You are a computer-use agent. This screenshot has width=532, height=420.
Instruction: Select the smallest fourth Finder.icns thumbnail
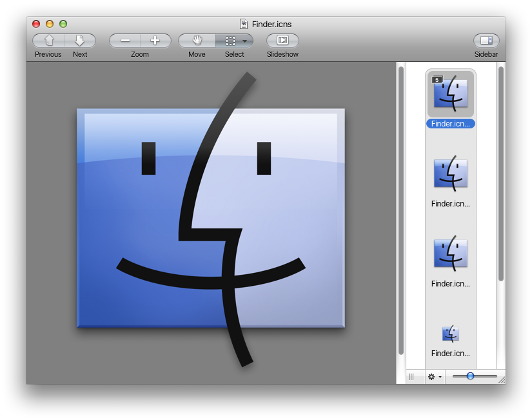click(450, 334)
